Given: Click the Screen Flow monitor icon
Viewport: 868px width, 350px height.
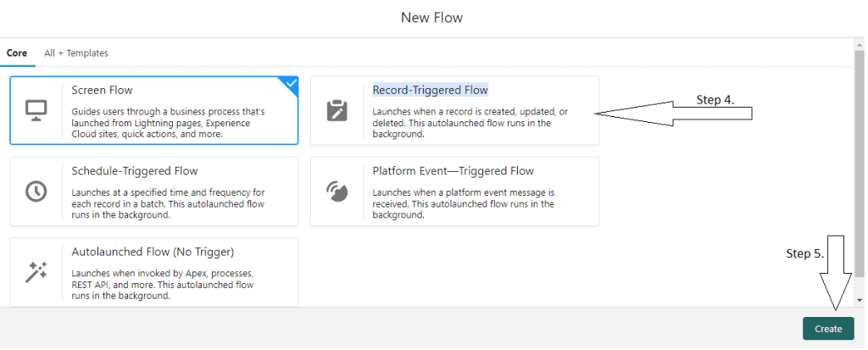Looking at the screenshot, I should [x=36, y=110].
